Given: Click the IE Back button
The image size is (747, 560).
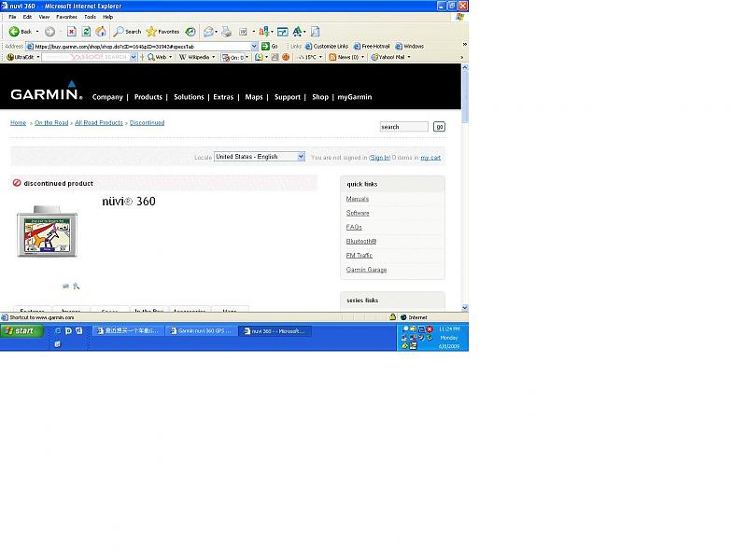Looking at the screenshot, I should point(20,32).
